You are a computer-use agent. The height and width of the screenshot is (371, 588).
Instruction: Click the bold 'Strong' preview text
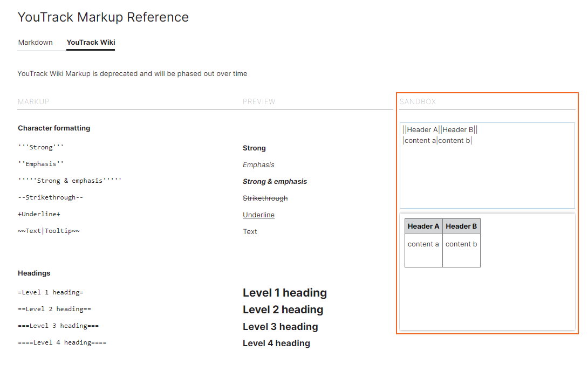[x=254, y=148]
